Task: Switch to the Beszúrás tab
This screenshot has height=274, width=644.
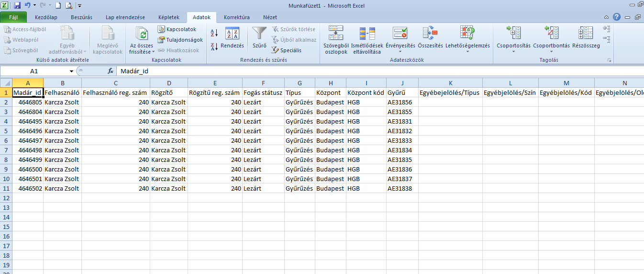Action: click(x=81, y=17)
